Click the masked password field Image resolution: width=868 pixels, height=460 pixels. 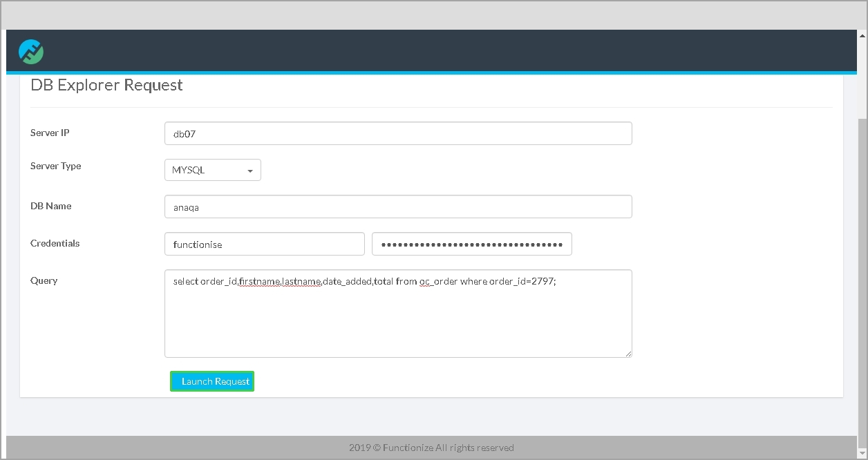coord(472,244)
